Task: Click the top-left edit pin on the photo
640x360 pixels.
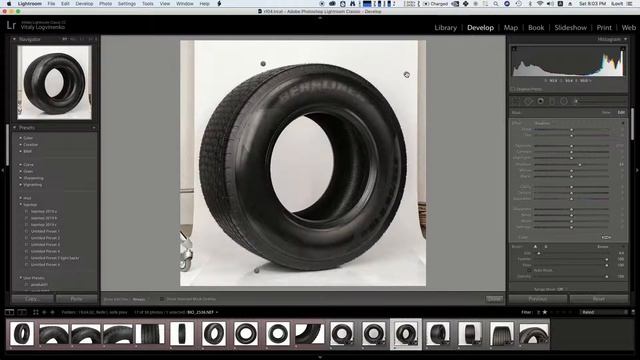Action: pyautogui.click(x=263, y=64)
